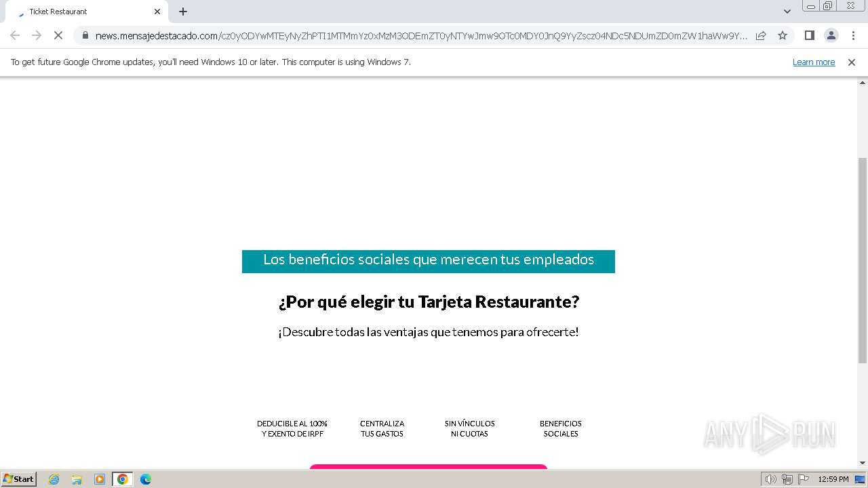Viewport: 868px width, 488px height.
Task: Open volume control in system tray
Action: coord(770,479)
